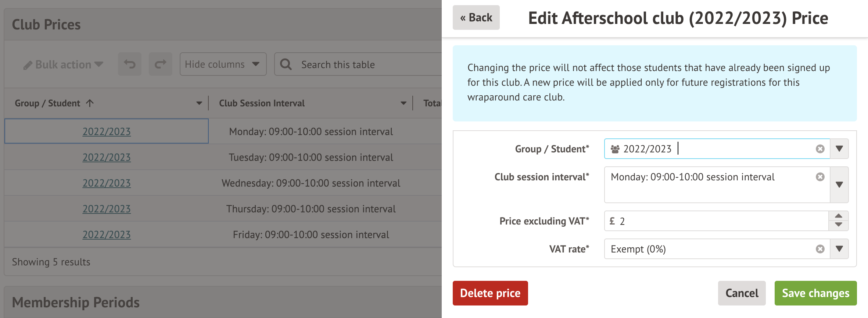Open the 2022/2023 link in Tuesday row
This screenshot has width=868, height=318.
point(107,158)
